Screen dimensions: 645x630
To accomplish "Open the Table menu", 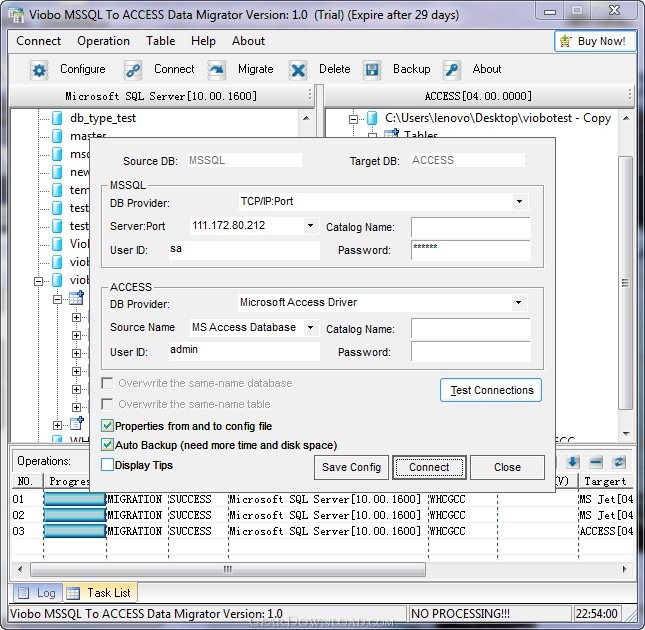I will coord(160,41).
